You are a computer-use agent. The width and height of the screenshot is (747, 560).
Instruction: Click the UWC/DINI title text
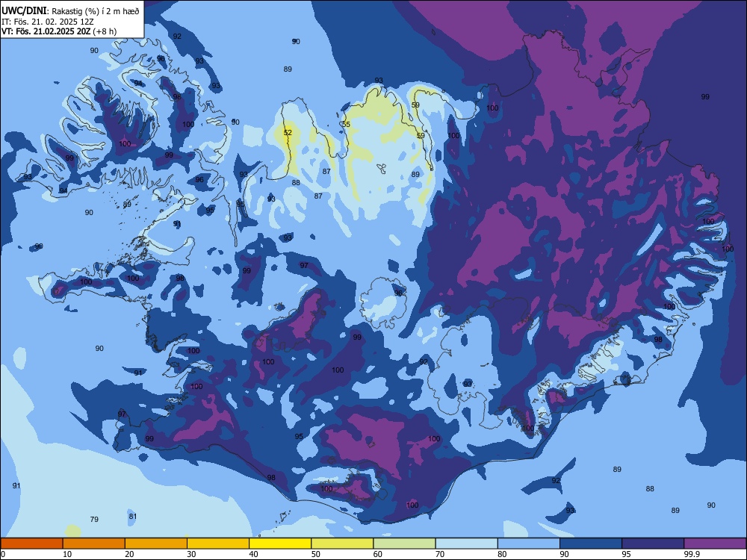point(24,10)
